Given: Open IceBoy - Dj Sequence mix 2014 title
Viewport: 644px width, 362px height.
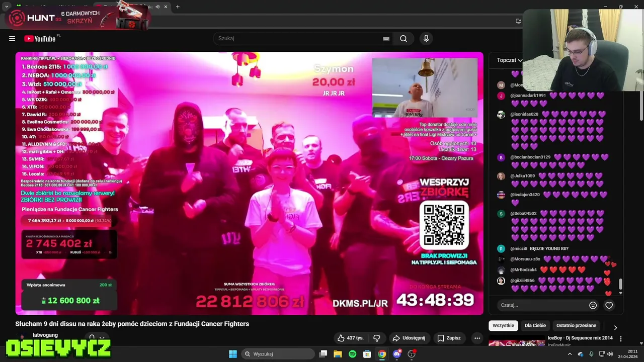Looking at the screenshot, I should [580, 338].
